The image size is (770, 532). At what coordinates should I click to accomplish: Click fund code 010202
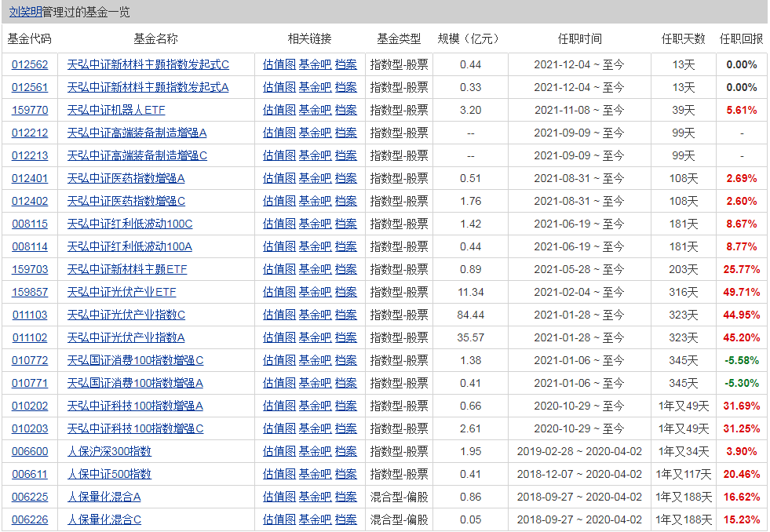(30, 406)
